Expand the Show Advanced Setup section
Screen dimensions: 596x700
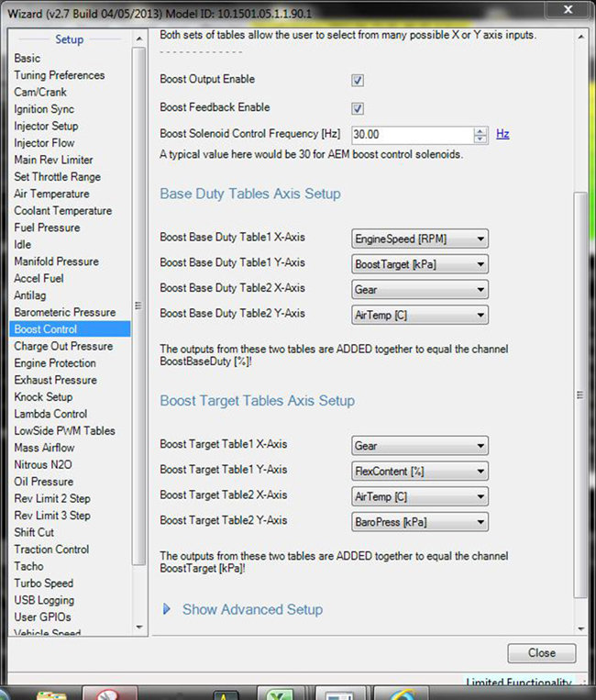(243, 609)
